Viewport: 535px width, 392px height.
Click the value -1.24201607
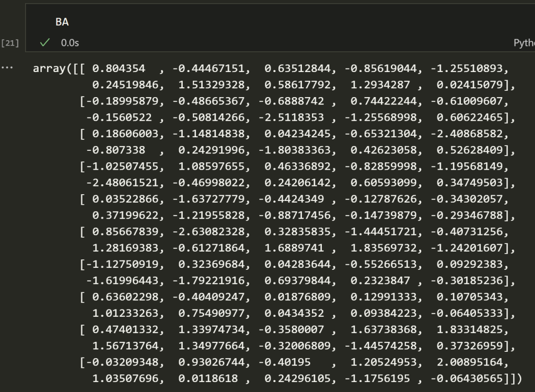click(467, 248)
